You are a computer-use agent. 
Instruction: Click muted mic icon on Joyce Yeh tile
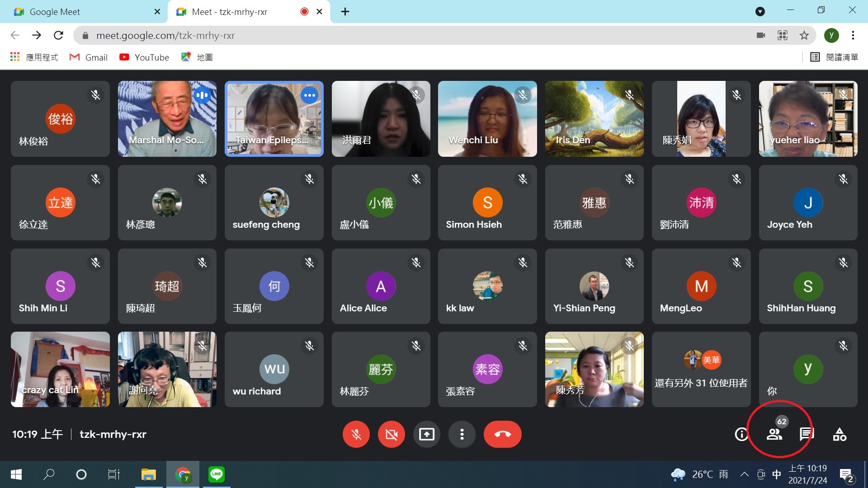pyautogui.click(x=844, y=179)
